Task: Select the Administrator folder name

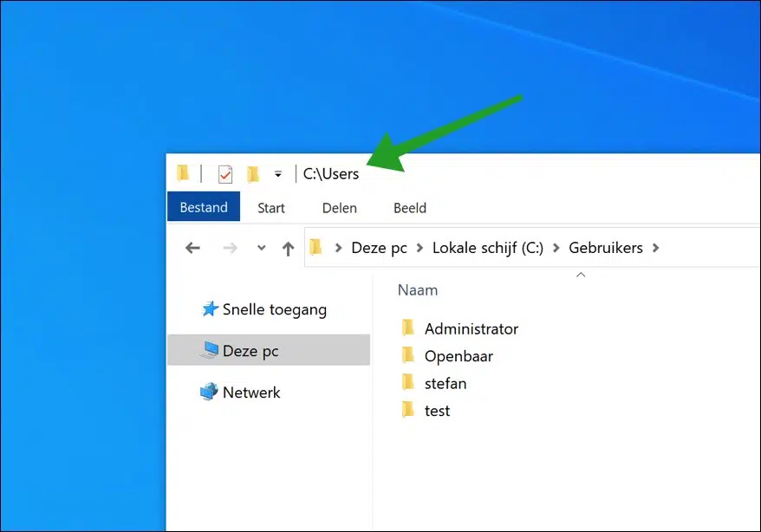Action: [472, 328]
